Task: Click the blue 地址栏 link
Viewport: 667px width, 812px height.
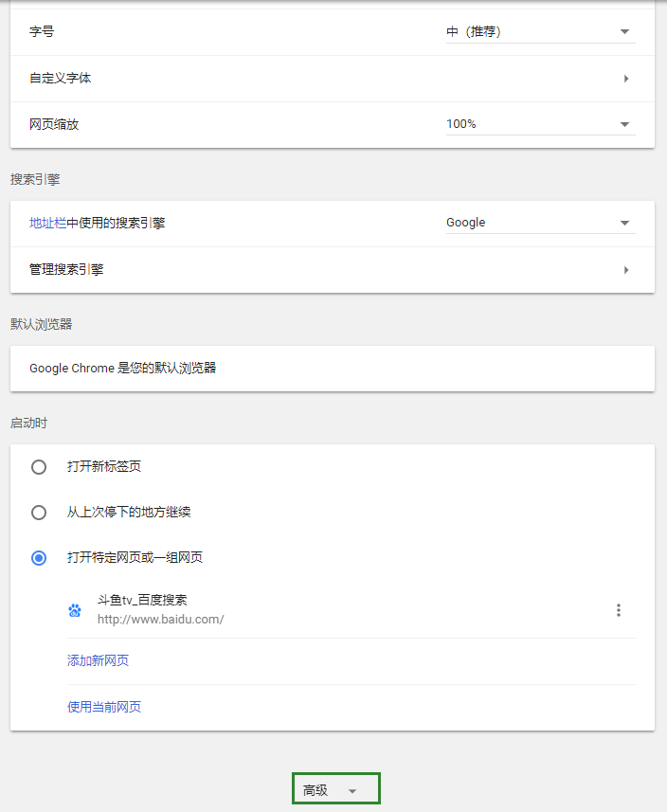Action: tap(47, 224)
